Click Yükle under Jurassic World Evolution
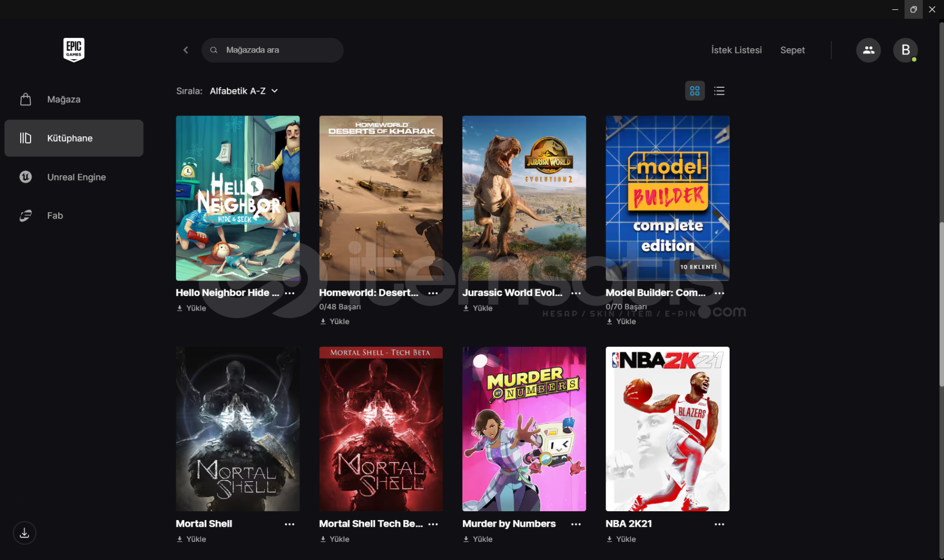 478,308
